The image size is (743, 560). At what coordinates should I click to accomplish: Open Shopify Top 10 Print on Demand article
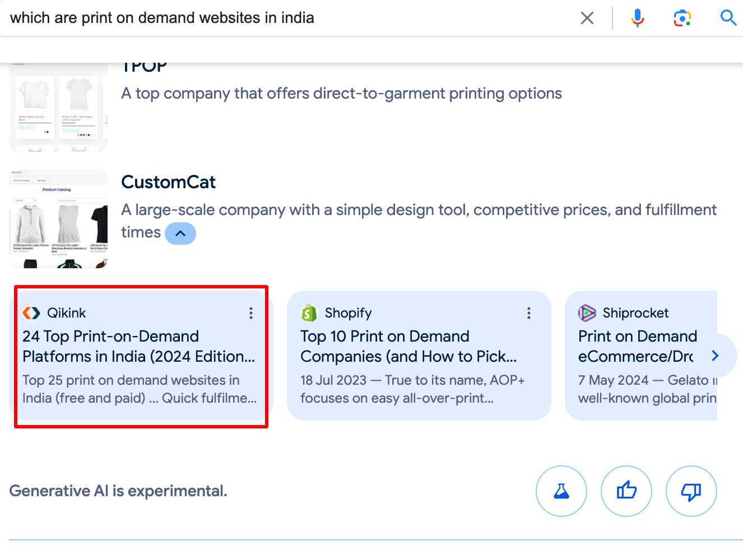408,346
